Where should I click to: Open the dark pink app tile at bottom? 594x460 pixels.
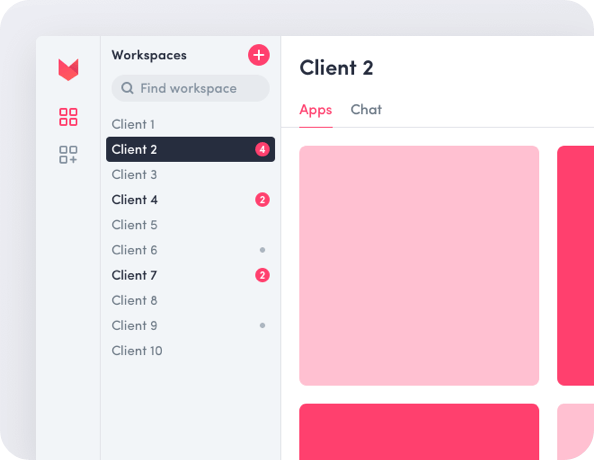419,432
